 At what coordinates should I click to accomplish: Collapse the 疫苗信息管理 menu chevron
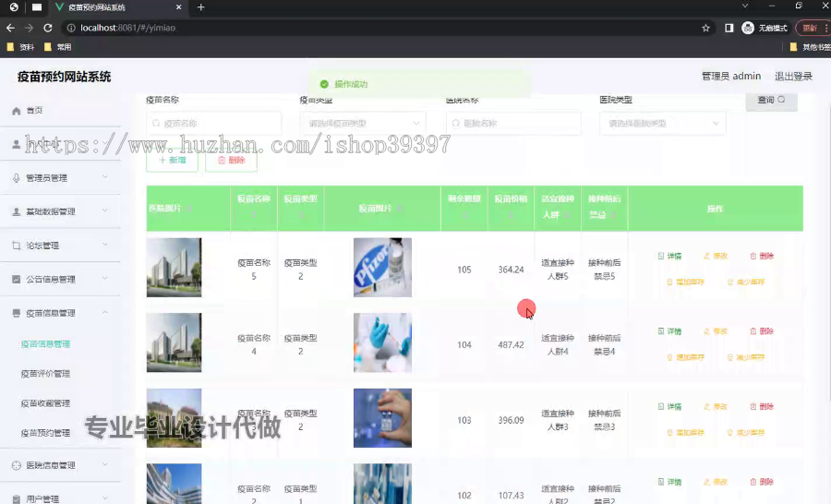[x=105, y=313]
